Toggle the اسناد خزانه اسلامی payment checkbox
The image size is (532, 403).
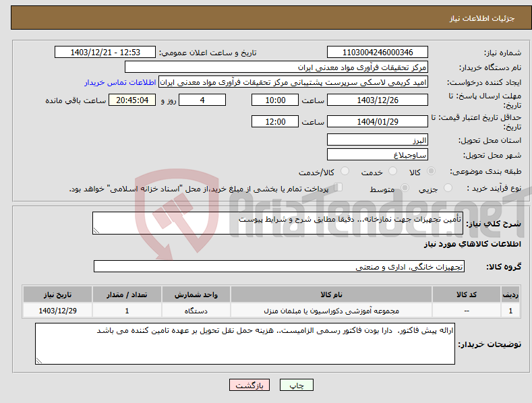click(x=338, y=187)
